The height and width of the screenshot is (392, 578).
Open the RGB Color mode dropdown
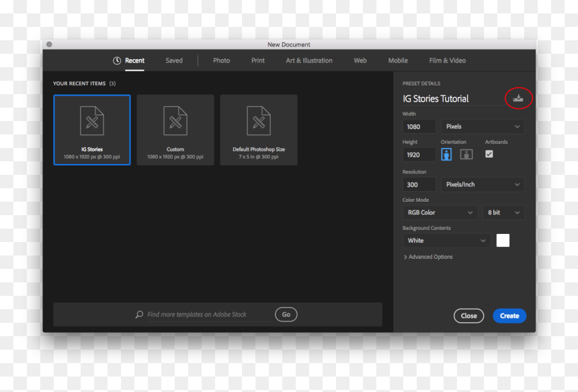(440, 212)
